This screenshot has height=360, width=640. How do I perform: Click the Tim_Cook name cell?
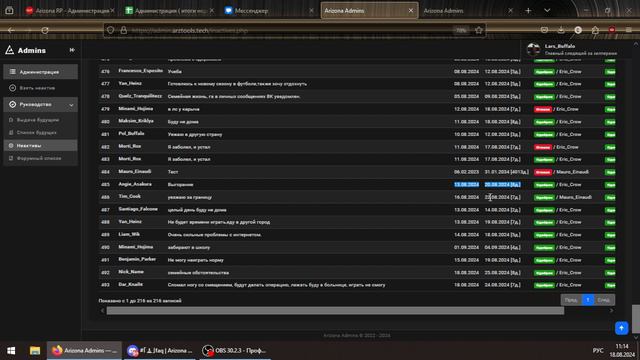(x=129, y=197)
